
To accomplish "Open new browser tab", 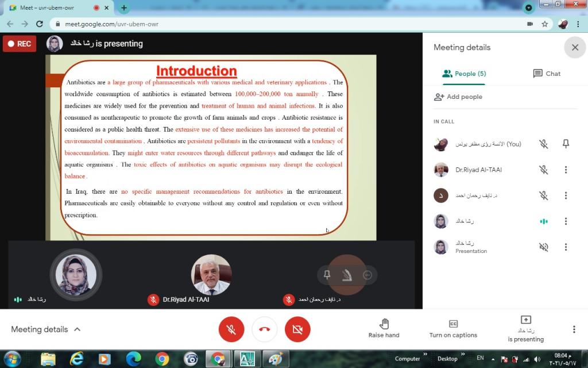I will pos(123,8).
